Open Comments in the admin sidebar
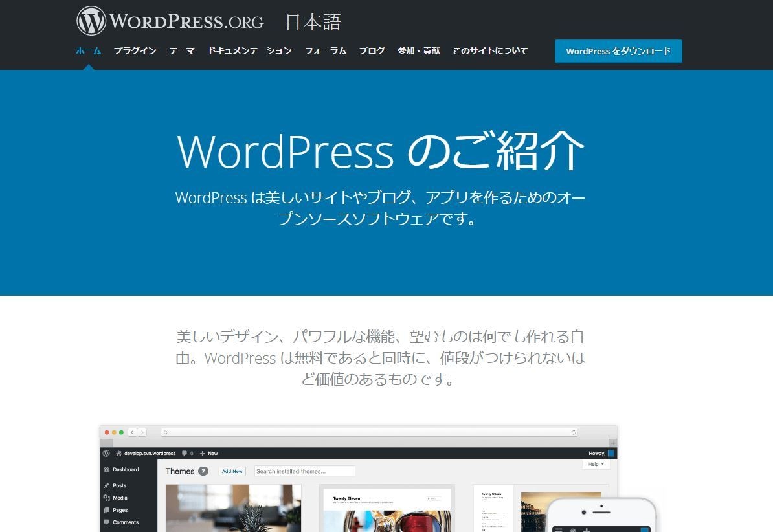This screenshot has width=773, height=532. 121,523
